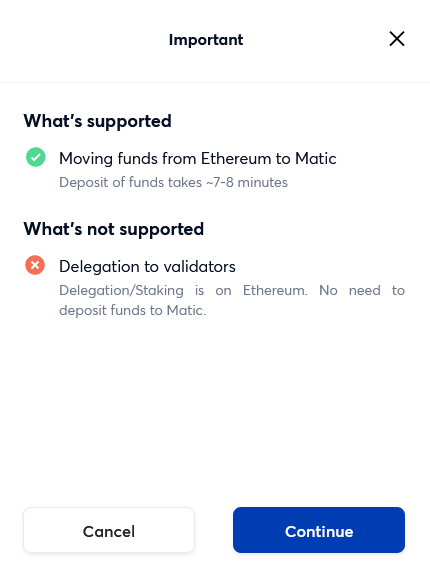Click the word Matic in supported item

coord(316,158)
